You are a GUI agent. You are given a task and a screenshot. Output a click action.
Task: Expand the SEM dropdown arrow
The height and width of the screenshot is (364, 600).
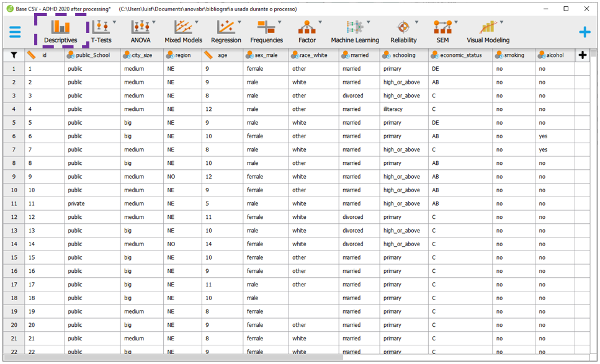point(456,22)
